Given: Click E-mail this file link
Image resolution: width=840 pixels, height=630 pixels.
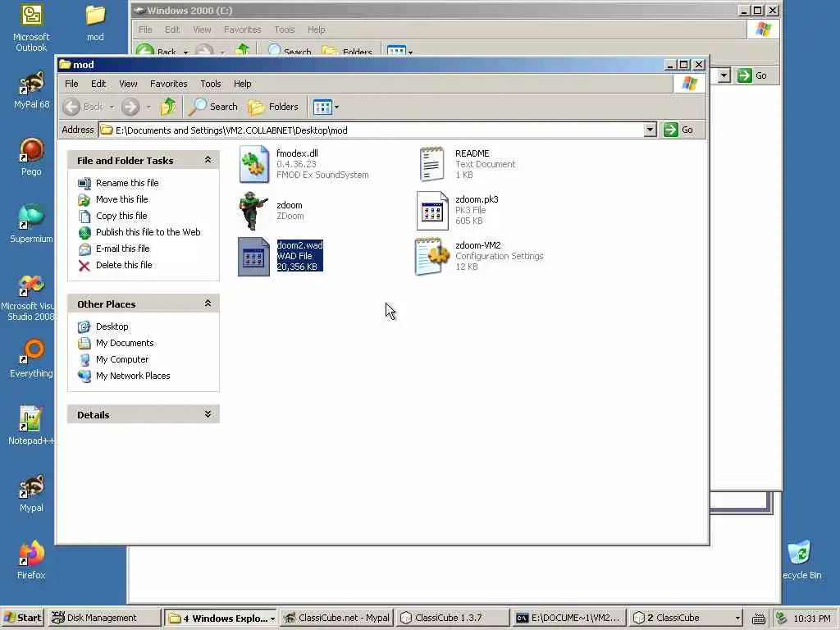Looking at the screenshot, I should coord(123,249).
